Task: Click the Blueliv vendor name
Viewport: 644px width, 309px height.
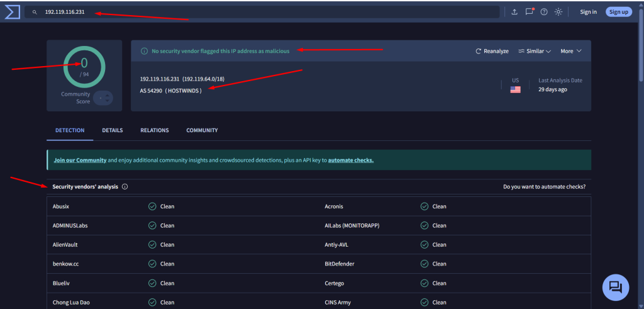Action: (x=60, y=283)
